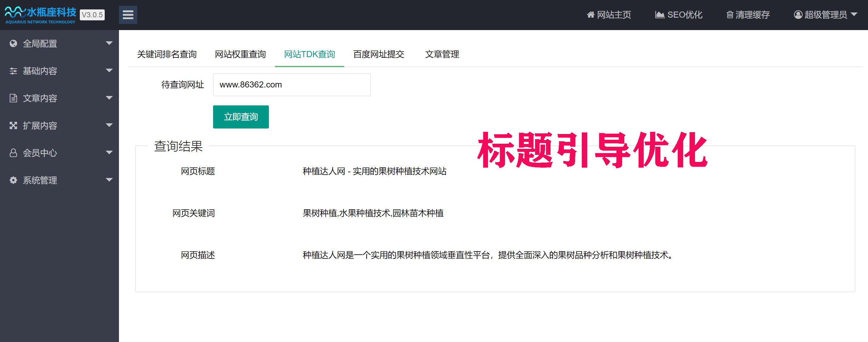Image resolution: width=868 pixels, height=342 pixels.
Task: Switch to the 关键词排名查询 tab
Action: point(167,54)
